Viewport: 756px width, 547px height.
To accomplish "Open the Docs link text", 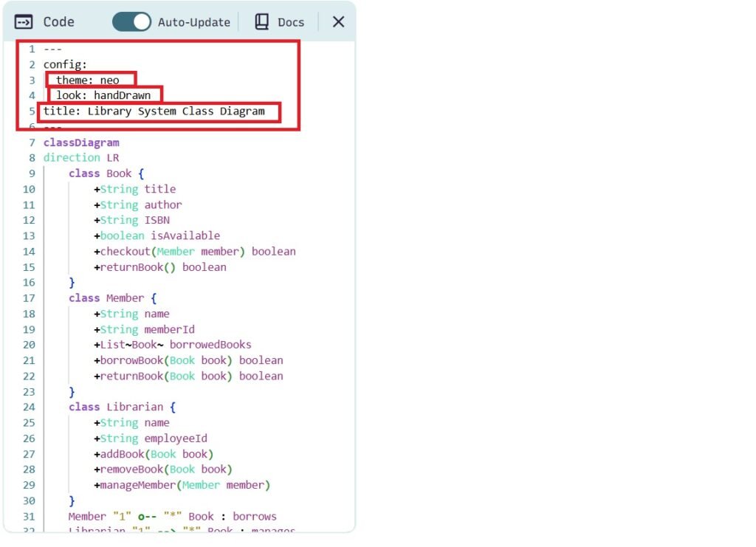I will 291,22.
